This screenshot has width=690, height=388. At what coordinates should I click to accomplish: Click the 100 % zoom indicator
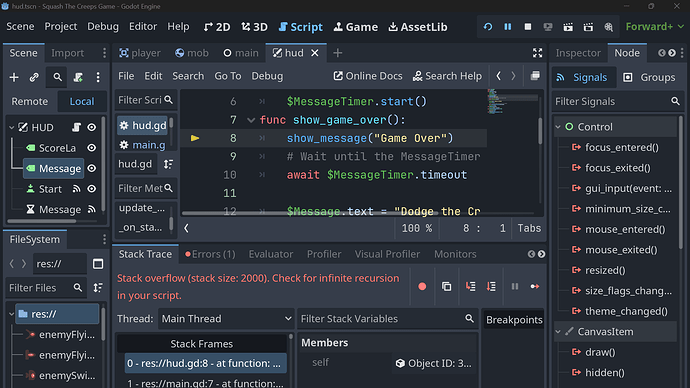point(417,228)
